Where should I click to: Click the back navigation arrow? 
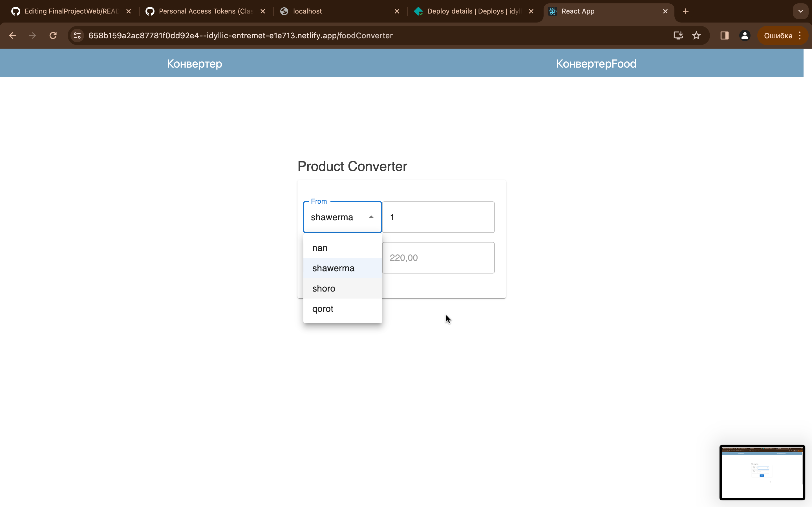click(13, 35)
